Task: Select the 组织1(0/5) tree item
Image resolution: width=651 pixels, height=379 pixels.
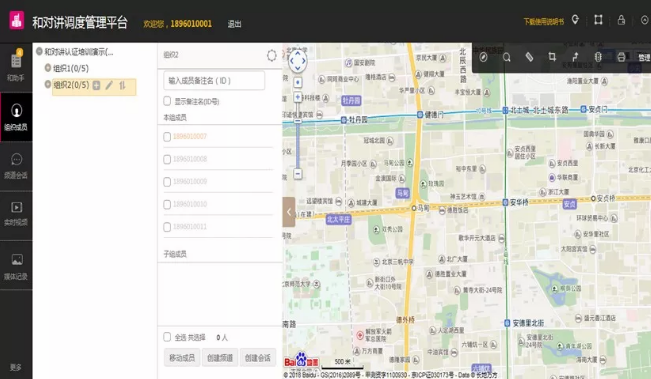Action: tap(71, 68)
